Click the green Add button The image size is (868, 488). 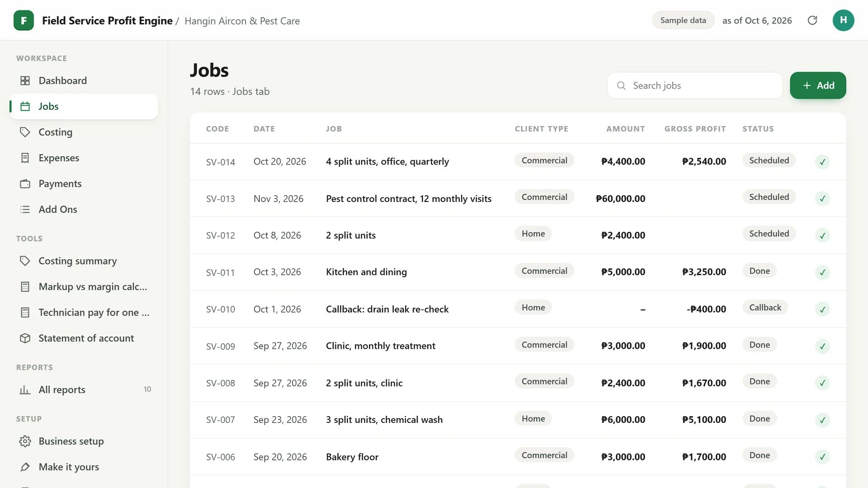coord(818,85)
